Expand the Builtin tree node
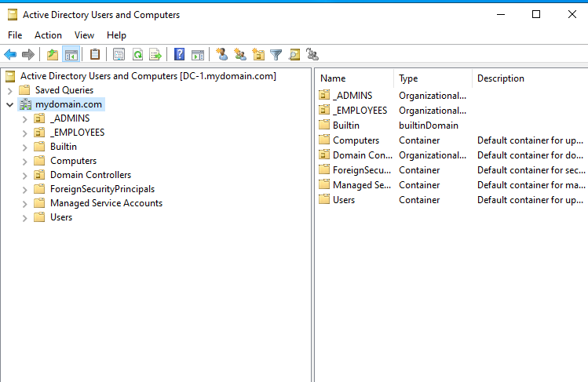 tap(25, 147)
